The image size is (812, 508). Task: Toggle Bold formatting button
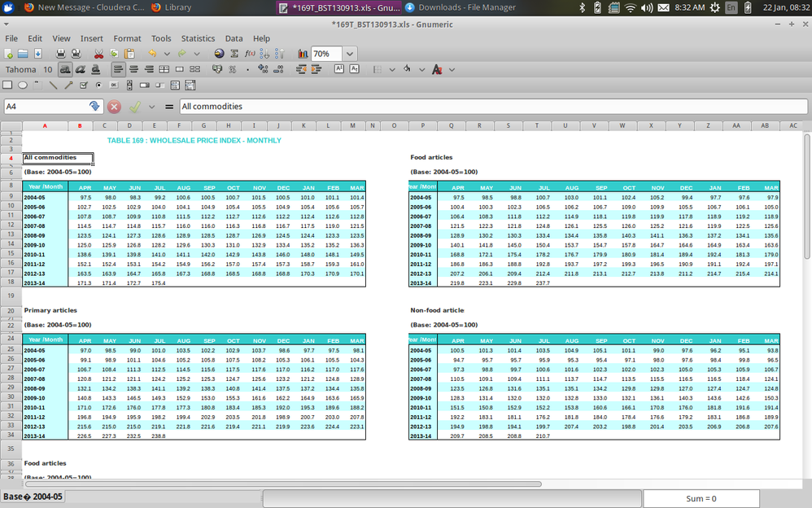coord(64,69)
